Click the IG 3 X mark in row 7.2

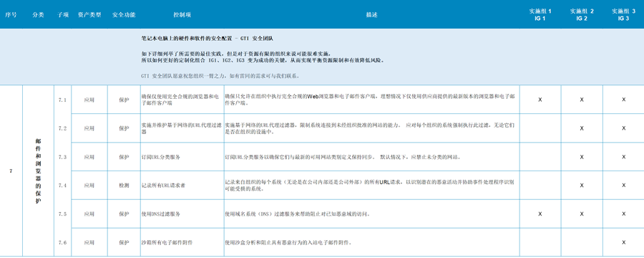(623, 128)
